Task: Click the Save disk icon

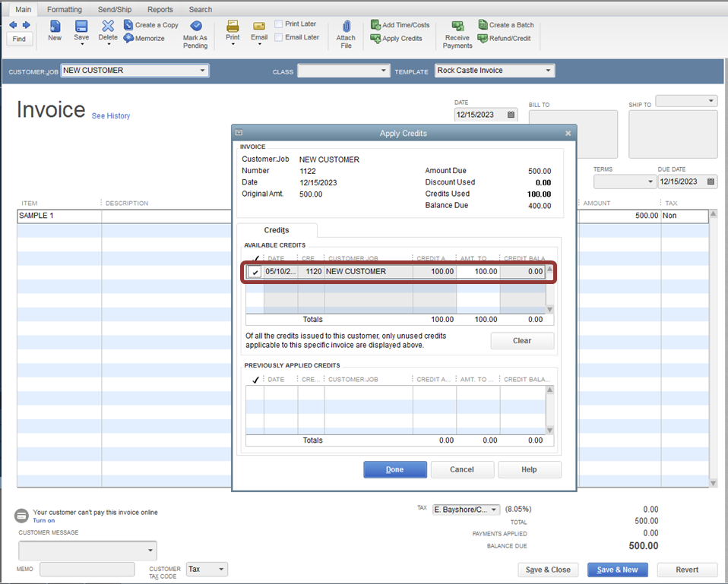Action: coord(81,27)
